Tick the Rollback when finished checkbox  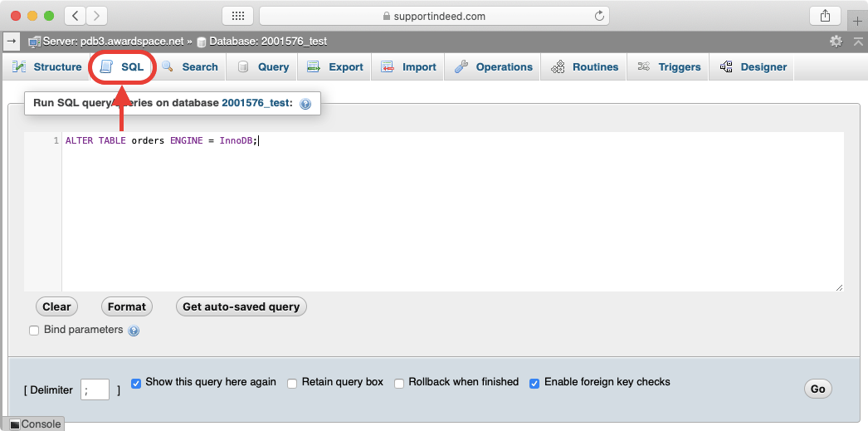399,383
